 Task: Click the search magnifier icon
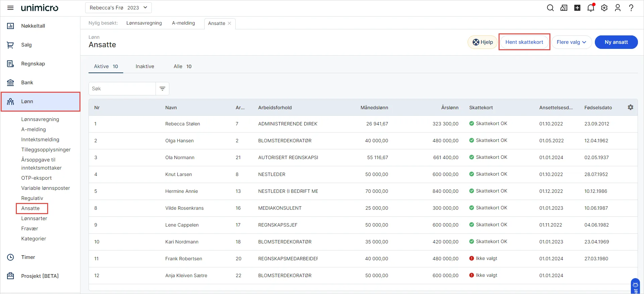pos(550,8)
